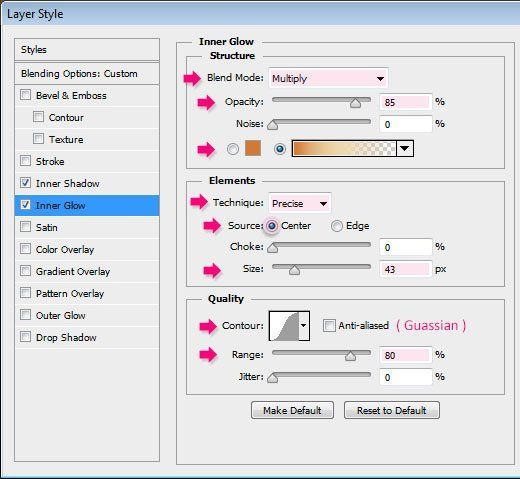Open the Styles panel entry
This screenshot has width=520, height=479.
(87, 50)
